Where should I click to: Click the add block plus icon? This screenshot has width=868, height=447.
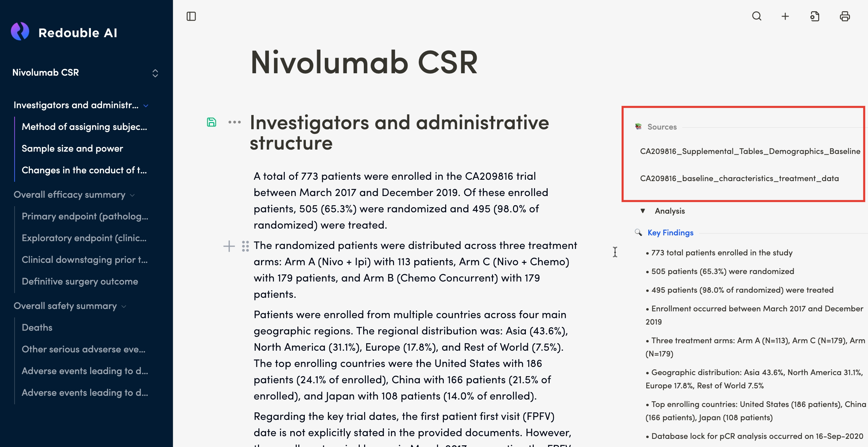tap(229, 246)
